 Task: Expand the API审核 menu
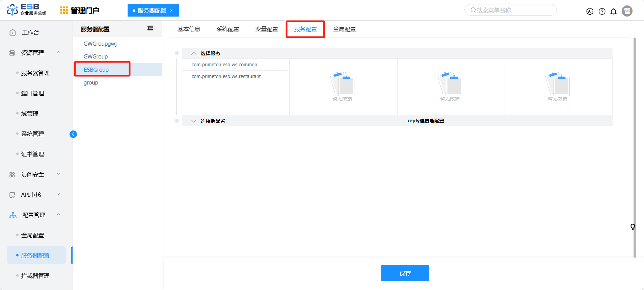[x=58, y=194]
